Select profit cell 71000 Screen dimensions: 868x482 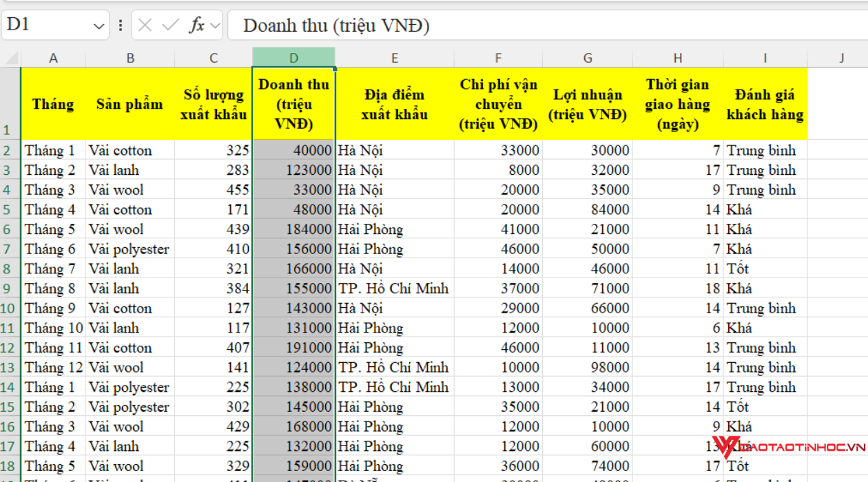tap(588, 289)
